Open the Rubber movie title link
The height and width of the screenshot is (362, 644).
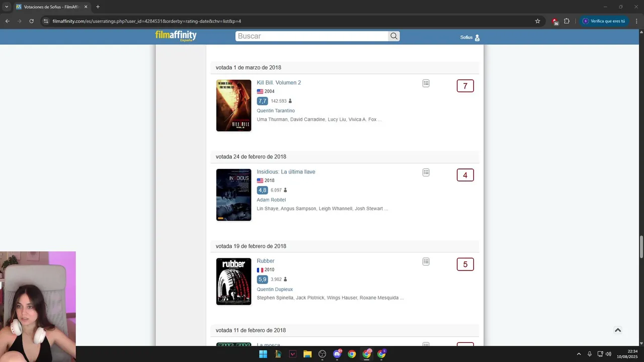(266, 261)
